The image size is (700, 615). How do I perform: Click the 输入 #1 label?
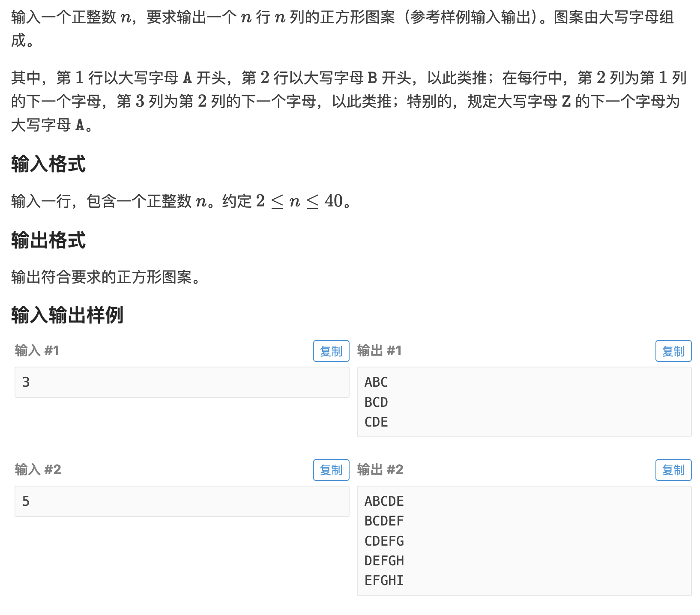click(37, 351)
